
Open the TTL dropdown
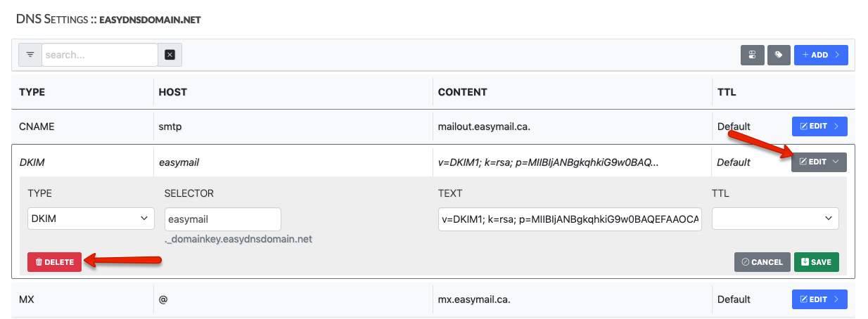click(x=775, y=219)
